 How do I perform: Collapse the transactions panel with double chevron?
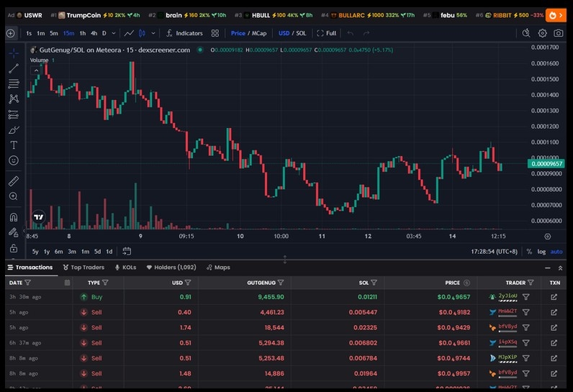pyautogui.click(x=560, y=268)
